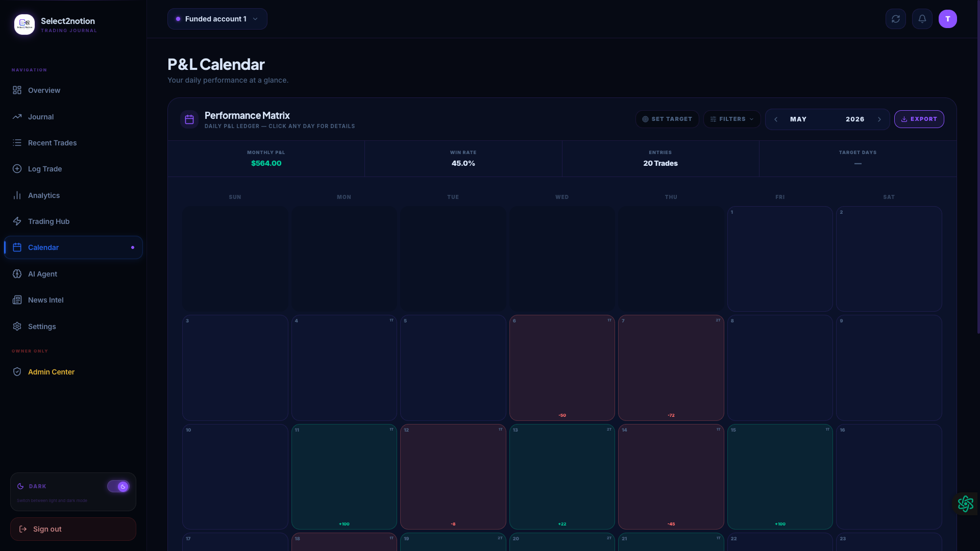Click the Win Rate value 45.0%
Viewport: 980px width, 551px height.
coord(463,163)
